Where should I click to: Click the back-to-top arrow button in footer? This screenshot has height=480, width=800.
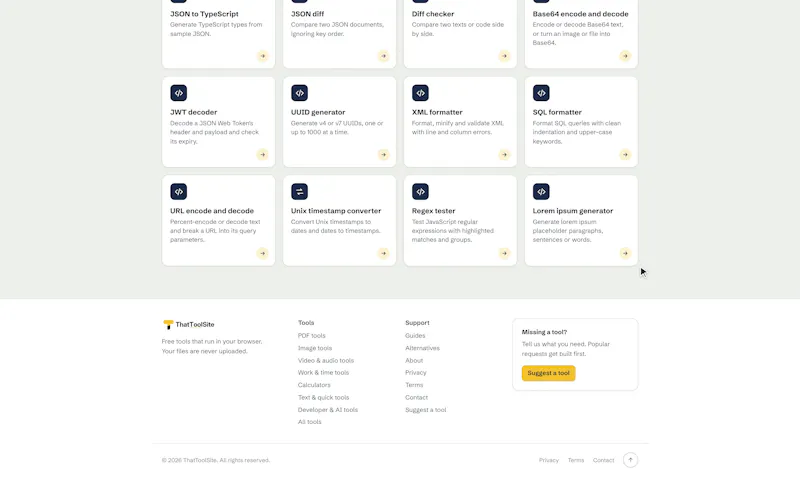631,460
